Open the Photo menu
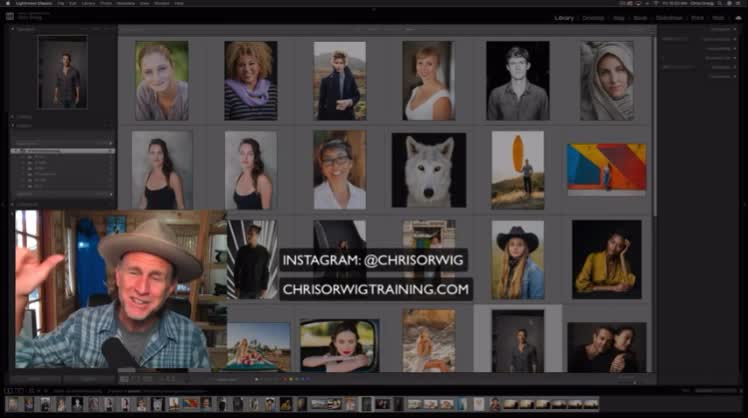748x418 pixels. click(x=106, y=3)
